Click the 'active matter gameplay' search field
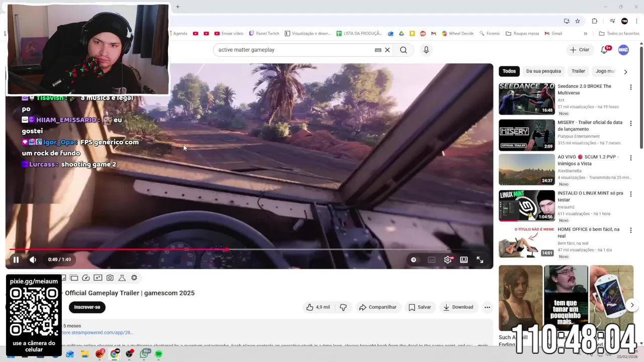The height and width of the screenshot is (362, 644). (x=294, y=50)
